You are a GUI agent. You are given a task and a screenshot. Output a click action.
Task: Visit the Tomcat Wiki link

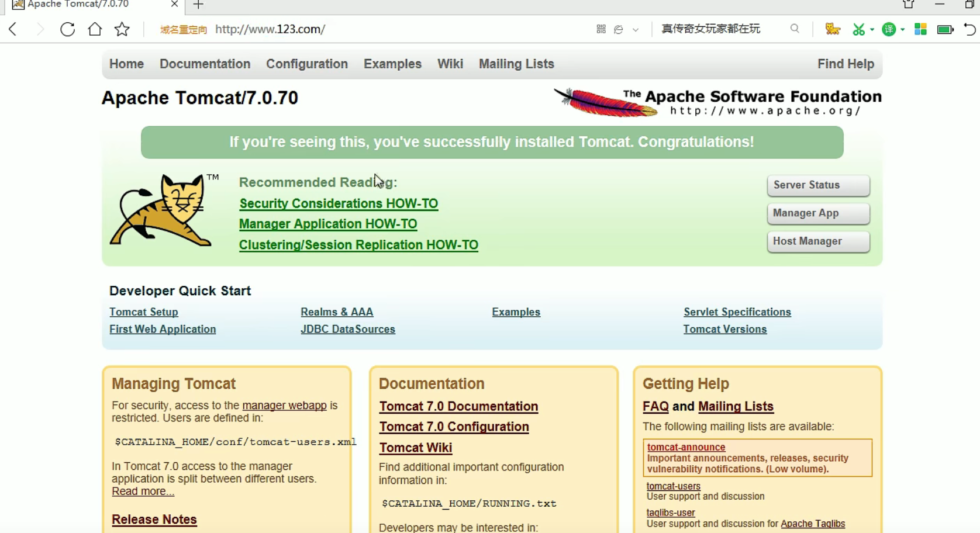pos(416,448)
